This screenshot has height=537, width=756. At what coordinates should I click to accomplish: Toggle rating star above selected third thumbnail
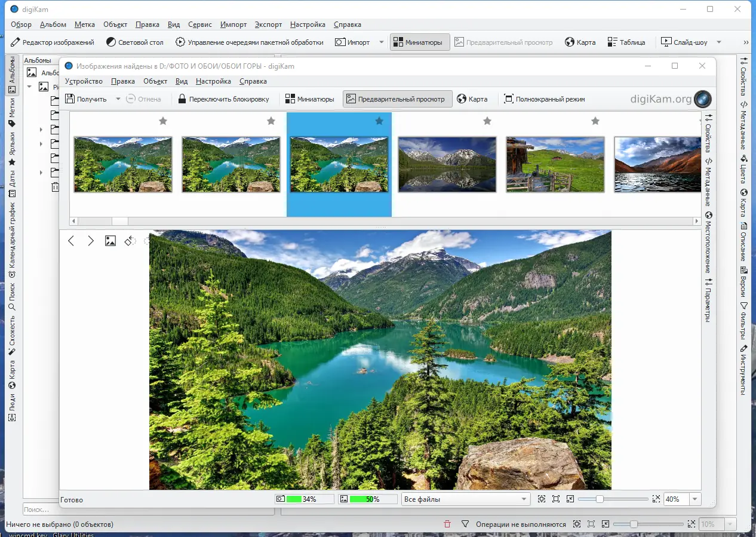click(x=379, y=121)
